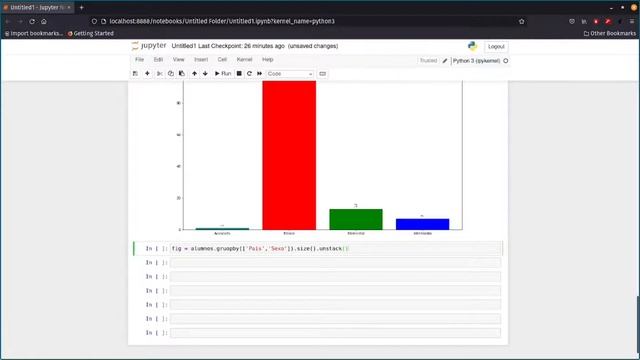This screenshot has height=360, width=640.
Task: Open the Insert menu
Action: pos(201,60)
